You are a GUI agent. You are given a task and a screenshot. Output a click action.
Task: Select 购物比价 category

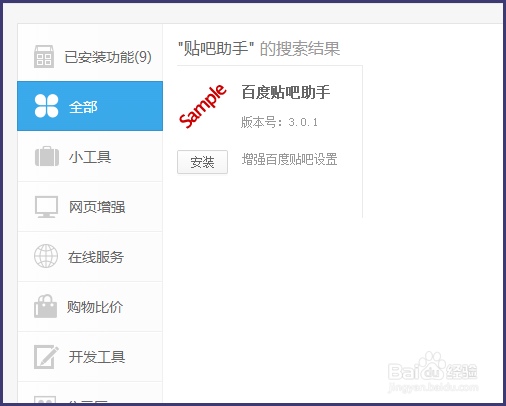click(90, 307)
